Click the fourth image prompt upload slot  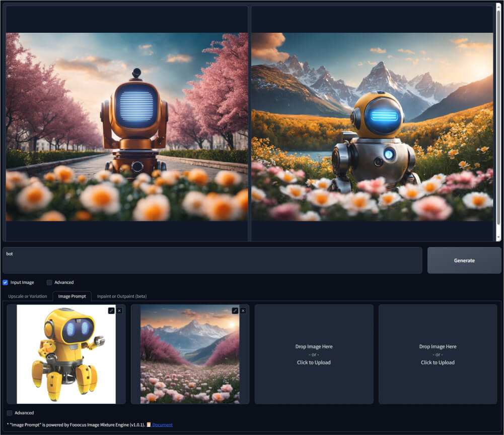tap(438, 354)
